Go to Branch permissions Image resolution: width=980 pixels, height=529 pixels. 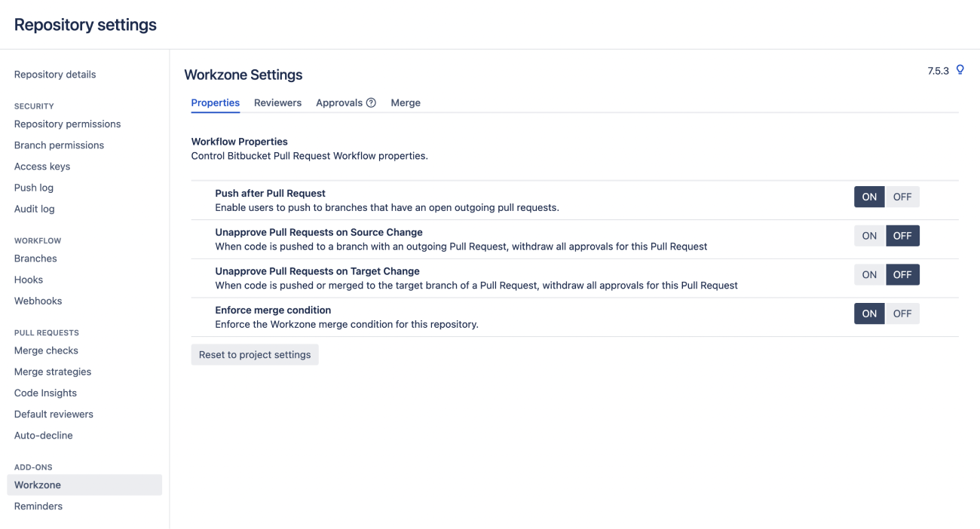click(59, 145)
